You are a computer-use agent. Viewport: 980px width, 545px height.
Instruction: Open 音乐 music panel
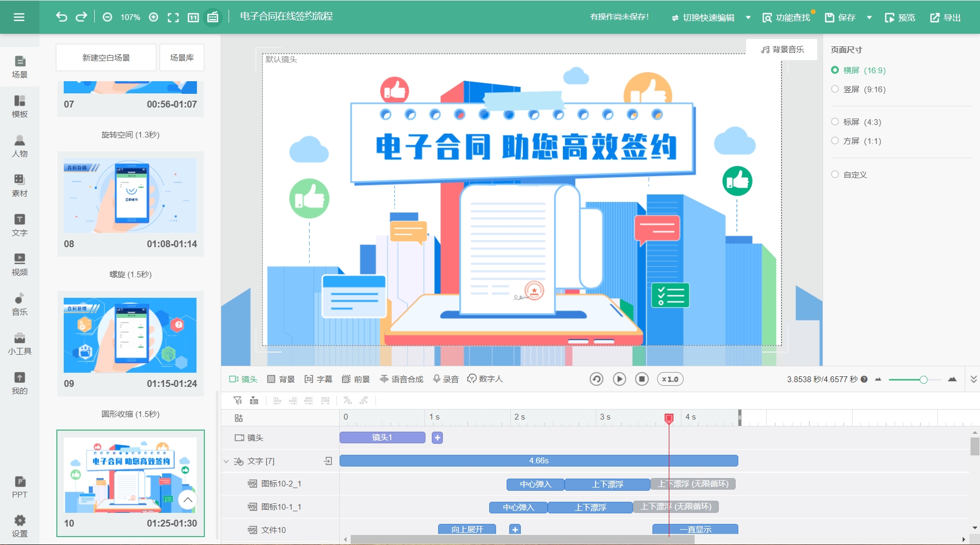[19, 304]
